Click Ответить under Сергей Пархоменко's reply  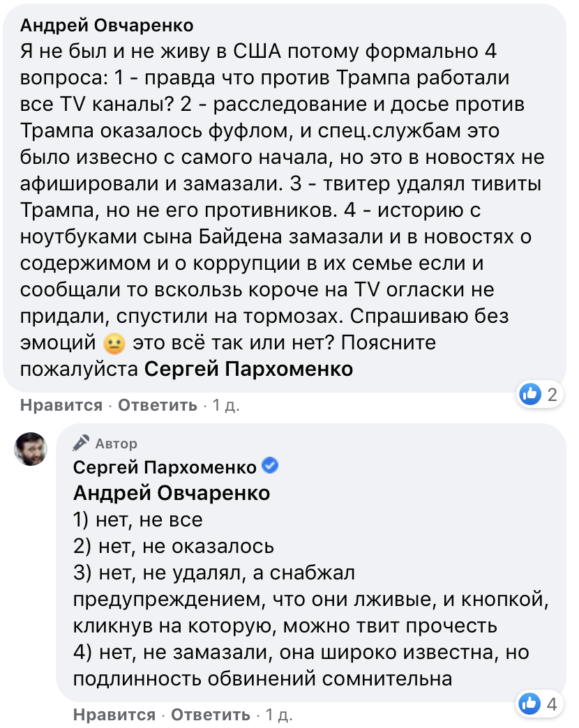tap(211, 715)
